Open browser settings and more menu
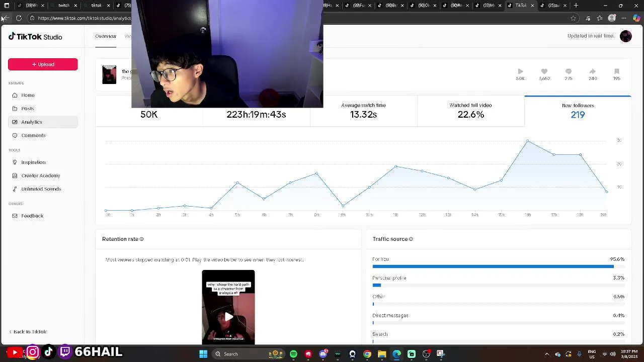644x362 pixels. (624, 18)
